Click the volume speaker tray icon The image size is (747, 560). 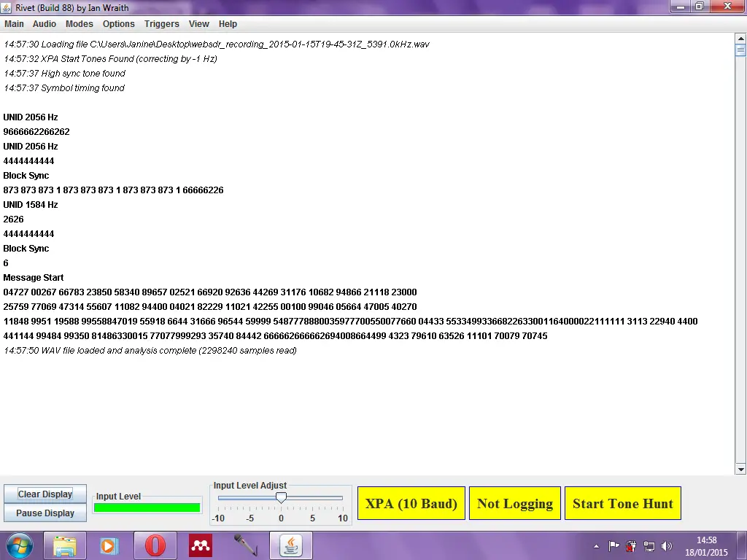click(x=667, y=546)
